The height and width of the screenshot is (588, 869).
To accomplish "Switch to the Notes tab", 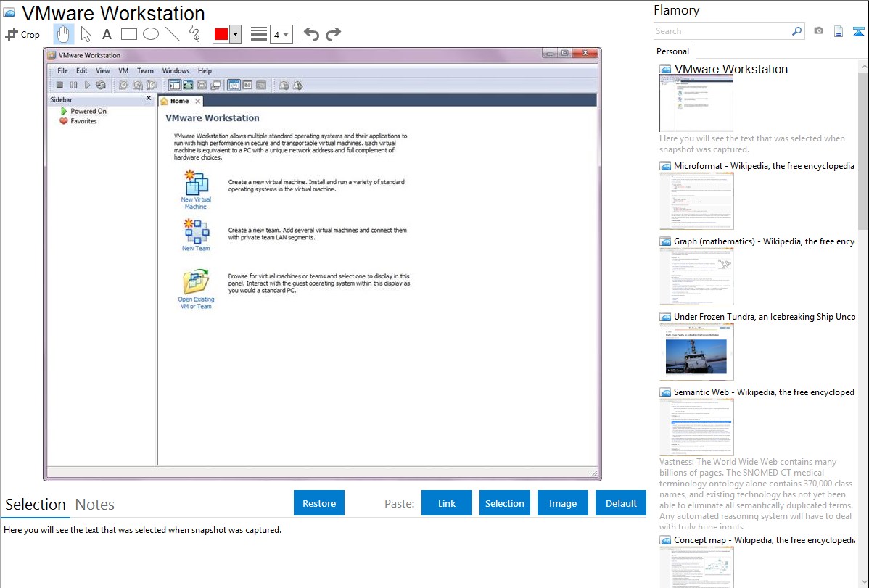I will (x=95, y=505).
